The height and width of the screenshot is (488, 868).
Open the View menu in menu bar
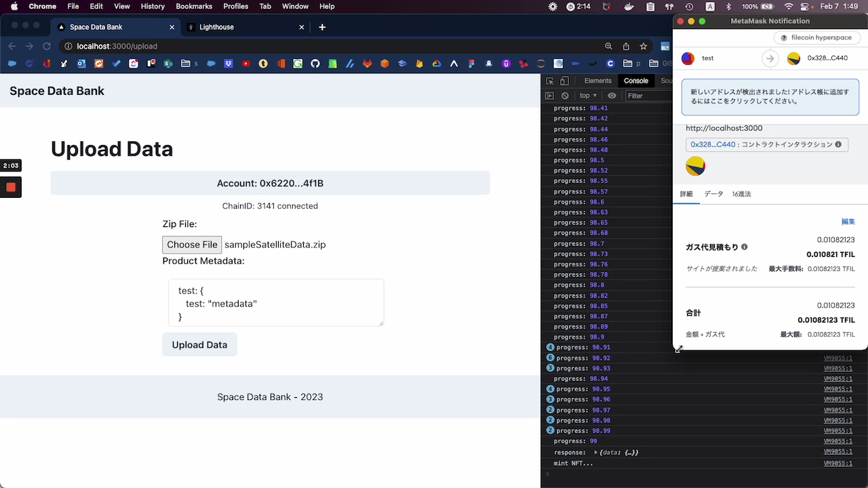click(x=122, y=6)
